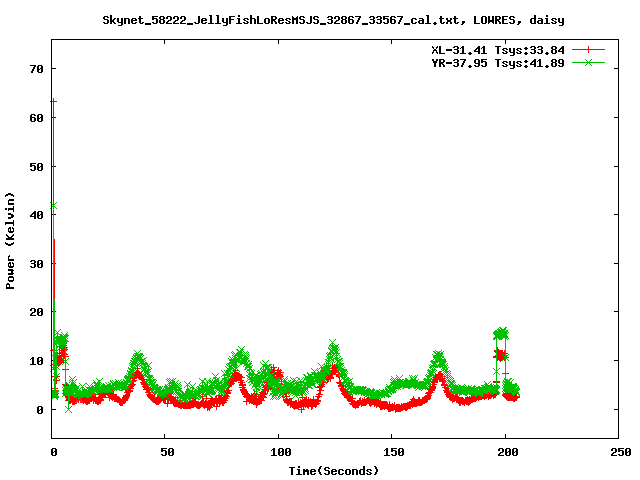Click the red spike peak near 63 Kelvin

coord(53,101)
